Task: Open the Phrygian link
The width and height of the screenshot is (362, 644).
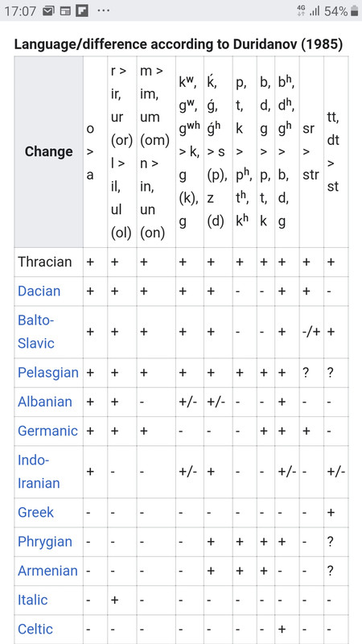Action: (x=45, y=542)
